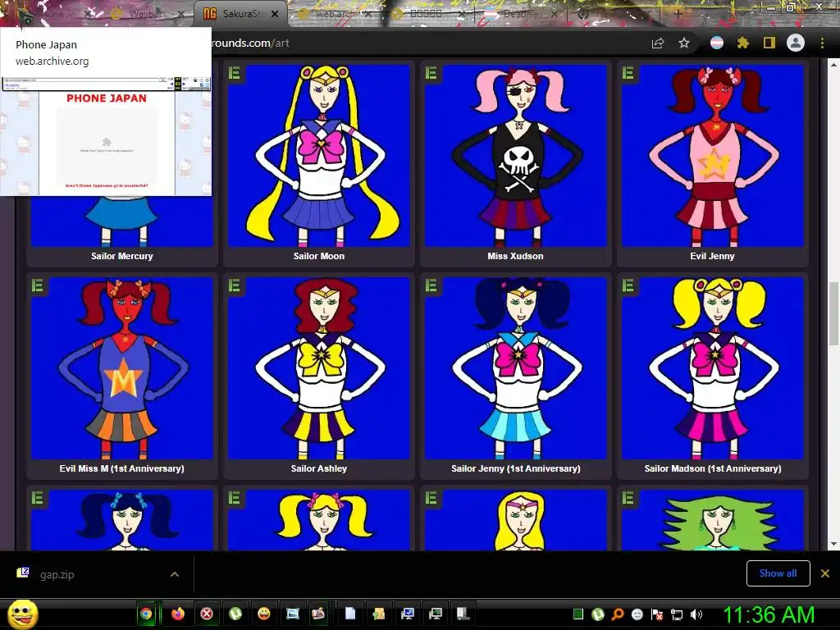
Task: Expand the gap.zip download options chevron
Action: [x=175, y=574]
